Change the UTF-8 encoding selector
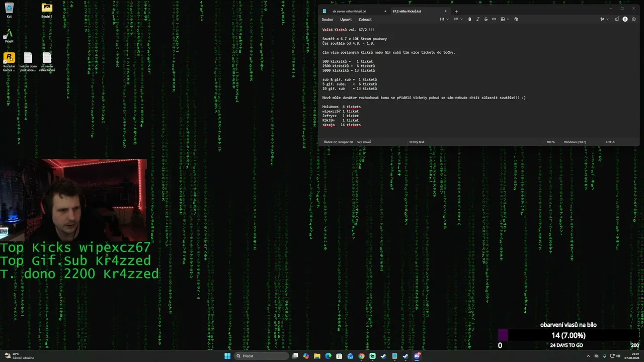 click(x=610, y=142)
